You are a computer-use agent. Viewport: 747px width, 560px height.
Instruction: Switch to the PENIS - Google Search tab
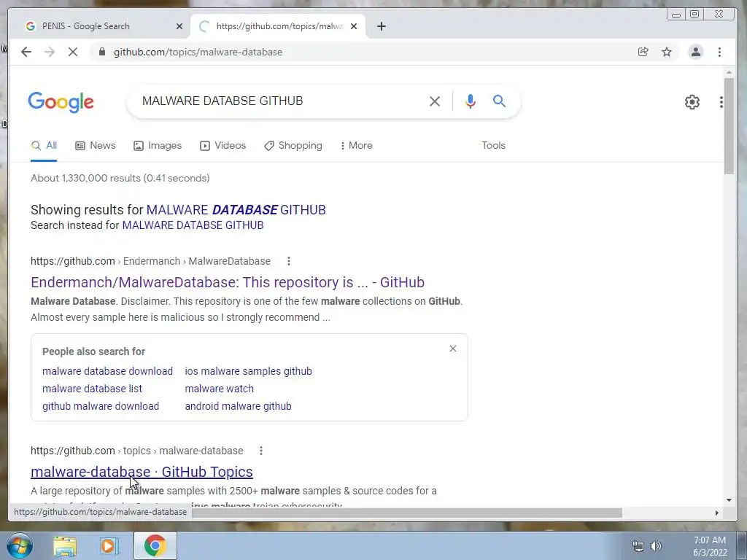click(101, 26)
